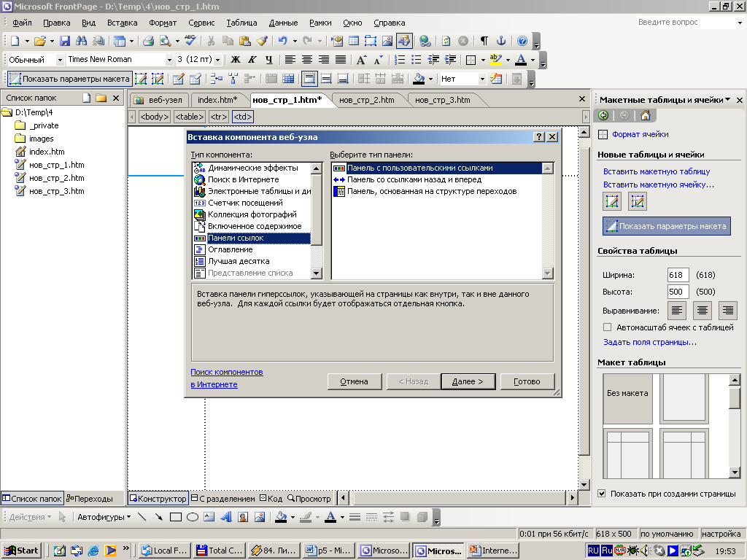Click the Отмена button in dialog
This screenshot has width=747, height=560.
tap(354, 381)
